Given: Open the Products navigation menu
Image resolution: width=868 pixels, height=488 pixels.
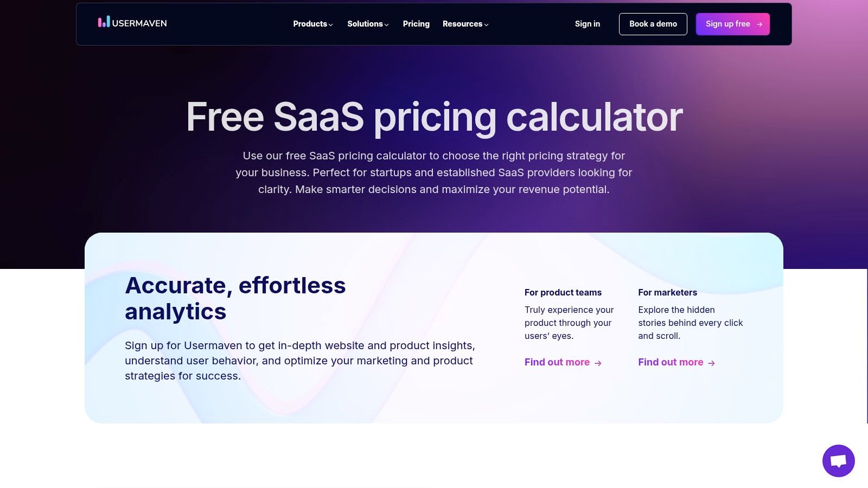Looking at the screenshot, I should [310, 24].
